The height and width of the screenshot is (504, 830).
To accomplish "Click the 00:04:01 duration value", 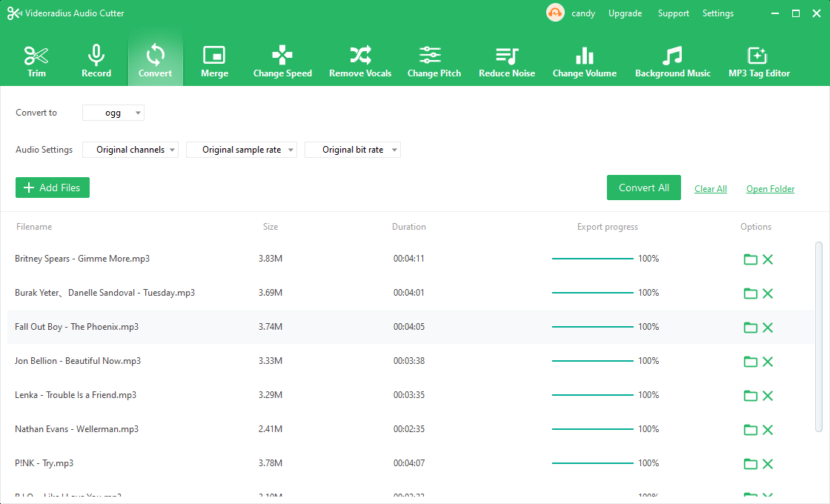I will click(408, 292).
